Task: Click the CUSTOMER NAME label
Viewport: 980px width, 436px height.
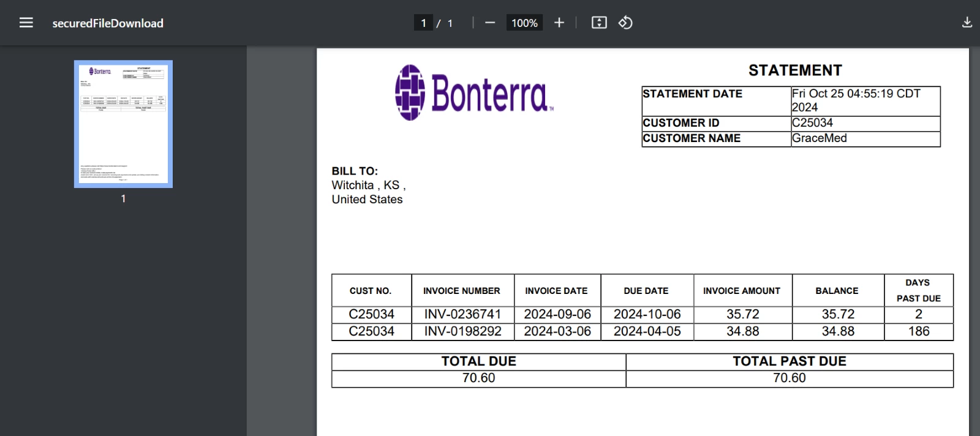Action: pos(692,138)
